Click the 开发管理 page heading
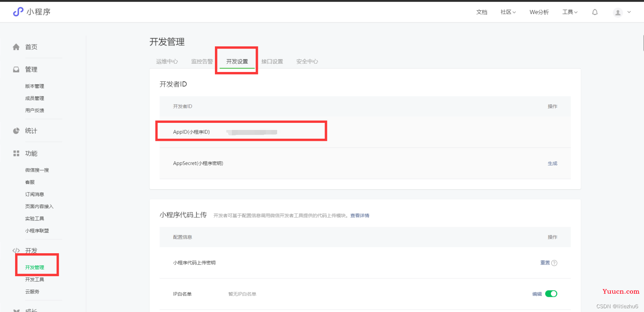Viewport: 644px width, 312px height. click(167, 42)
